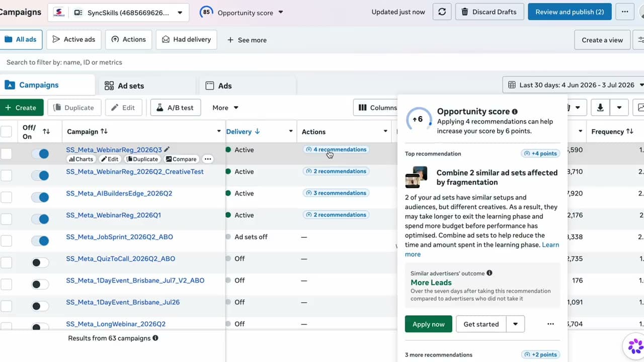Screen dimensions: 644x362
Task: Click the +4 points badge
Action: [541, 154]
